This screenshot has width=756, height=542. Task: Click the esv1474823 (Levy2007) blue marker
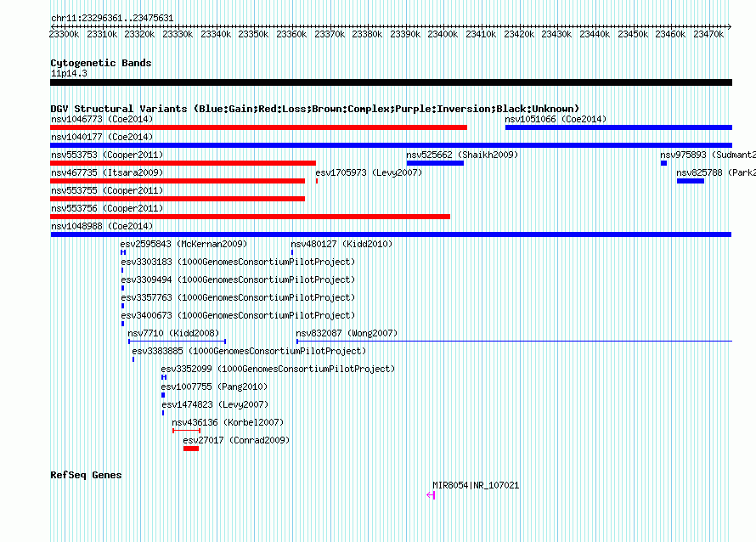(163, 413)
